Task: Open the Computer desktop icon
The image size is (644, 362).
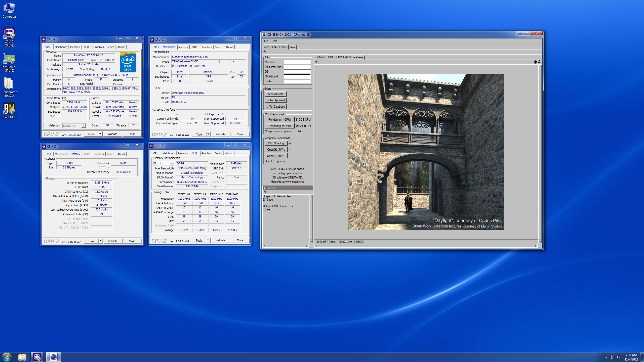Action: [x=9, y=11]
